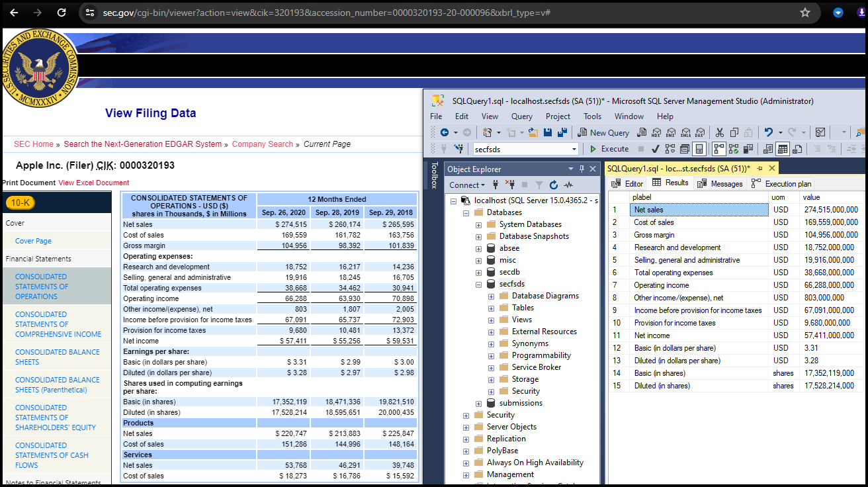868x487 pixels.
Task: Open an MDX query window
Action: tap(656, 132)
